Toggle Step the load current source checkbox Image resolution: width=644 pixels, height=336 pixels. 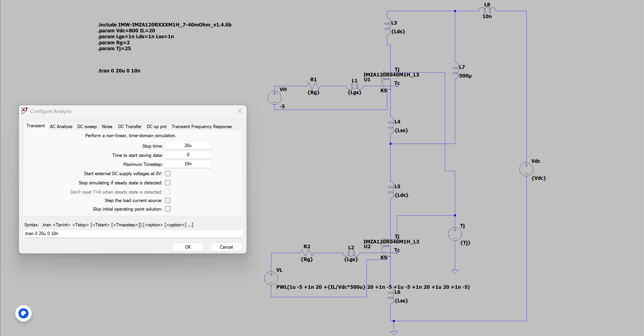pyautogui.click(x=168, y=200)
